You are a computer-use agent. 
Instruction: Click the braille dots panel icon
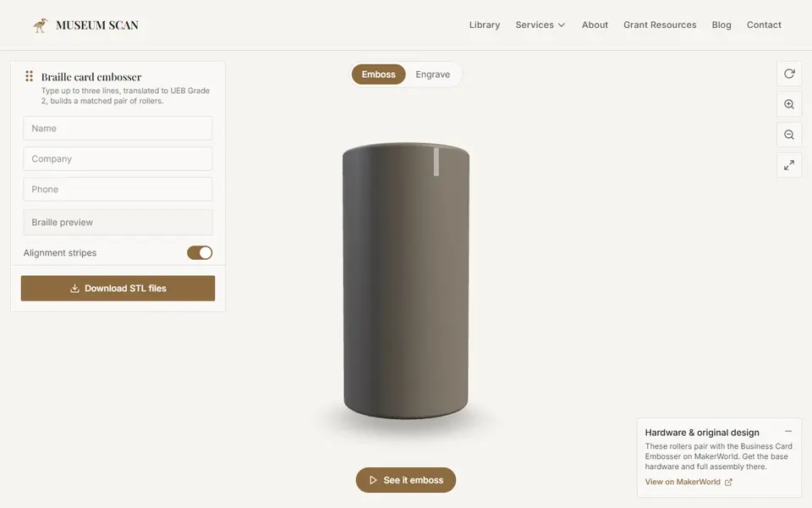coord(30,77)
